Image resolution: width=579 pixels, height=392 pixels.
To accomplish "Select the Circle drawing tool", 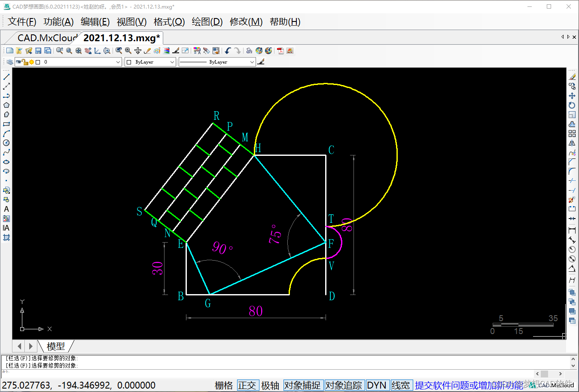I will tap(6, 143).
